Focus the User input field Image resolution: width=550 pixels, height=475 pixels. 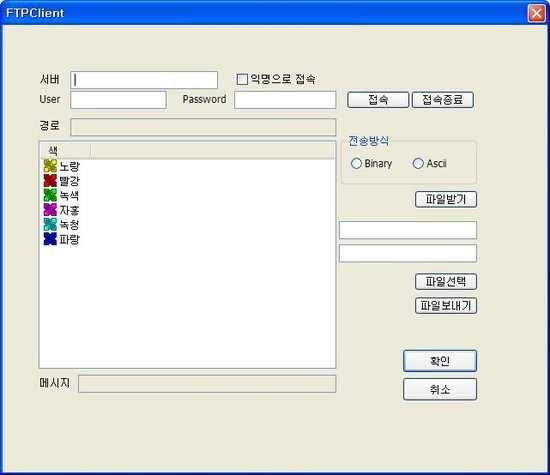point(118,100)
